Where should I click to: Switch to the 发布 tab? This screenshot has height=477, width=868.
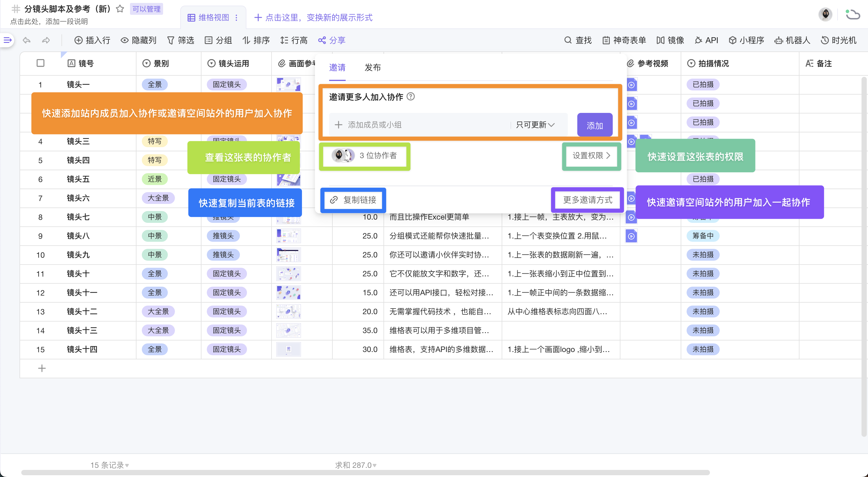(x=372, y=67)
